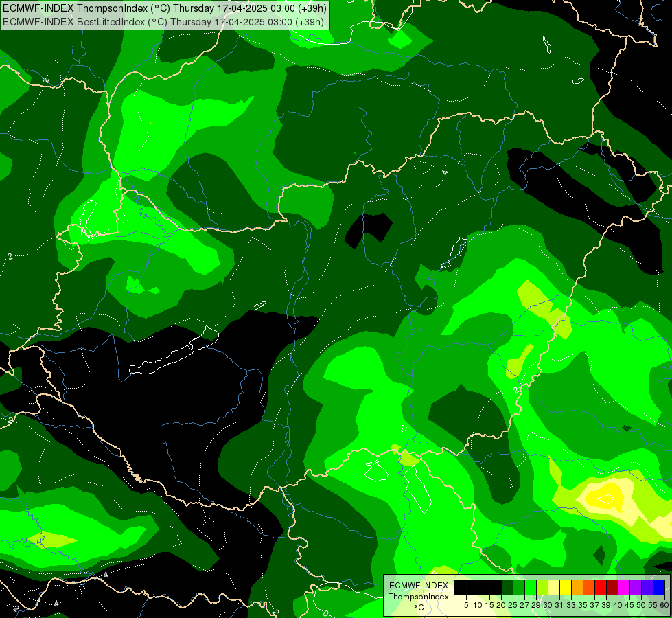This screenshot has width=672, height=618.
Task: Click legend scale value 25
Action: point(513,605)
